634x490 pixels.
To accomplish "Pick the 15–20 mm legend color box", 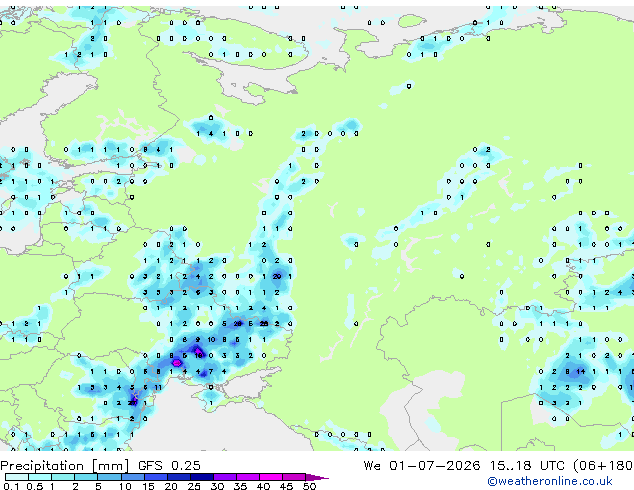I will [x=156, y=477].
